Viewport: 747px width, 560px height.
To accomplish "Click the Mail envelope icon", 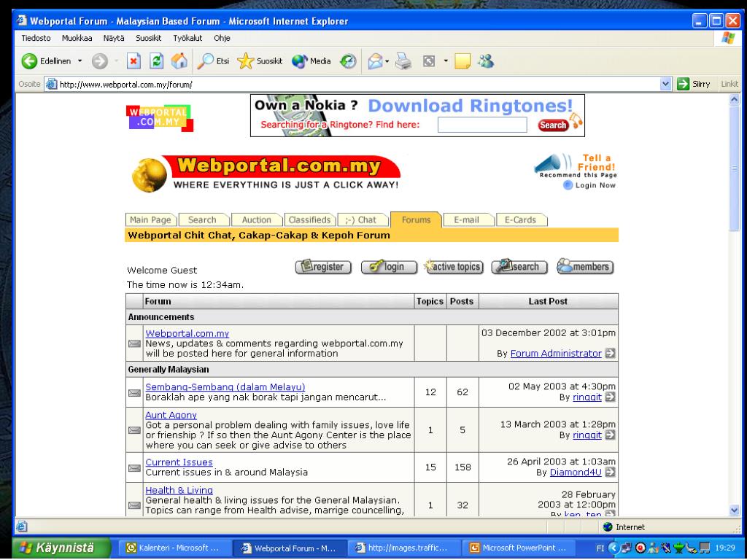I will click(375, 61).
